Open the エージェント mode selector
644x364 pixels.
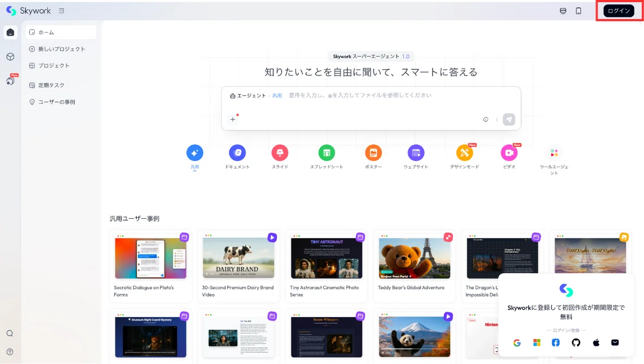248,96
